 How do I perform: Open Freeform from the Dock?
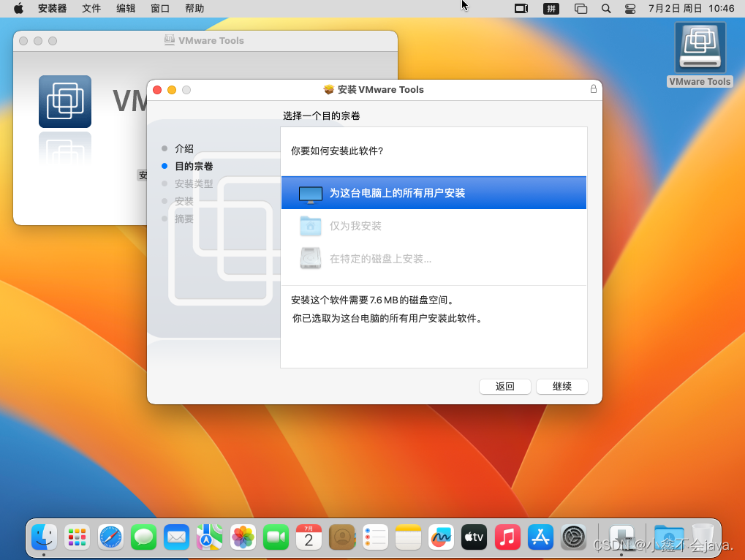tap(441, 537)
